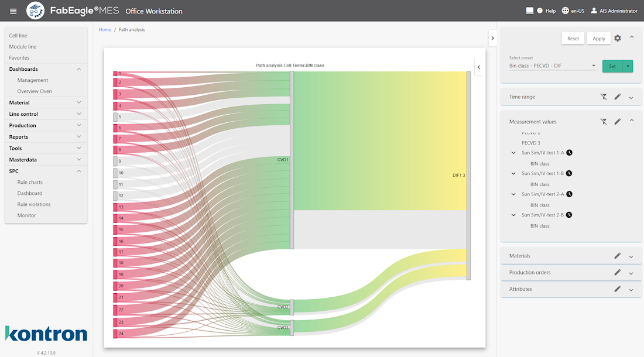Screen dimensions: 644x357
Task: Expand the Attributes section
Action: click(x=631, y=290)
